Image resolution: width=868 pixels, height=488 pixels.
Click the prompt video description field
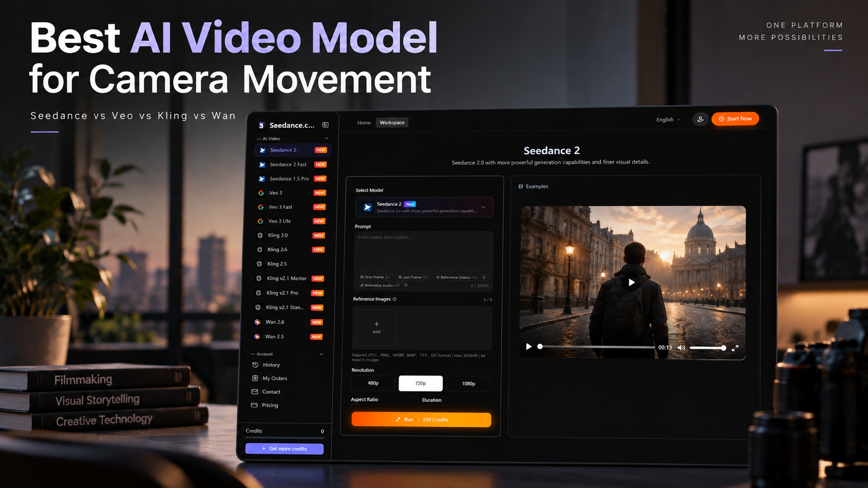coord(424,252)
